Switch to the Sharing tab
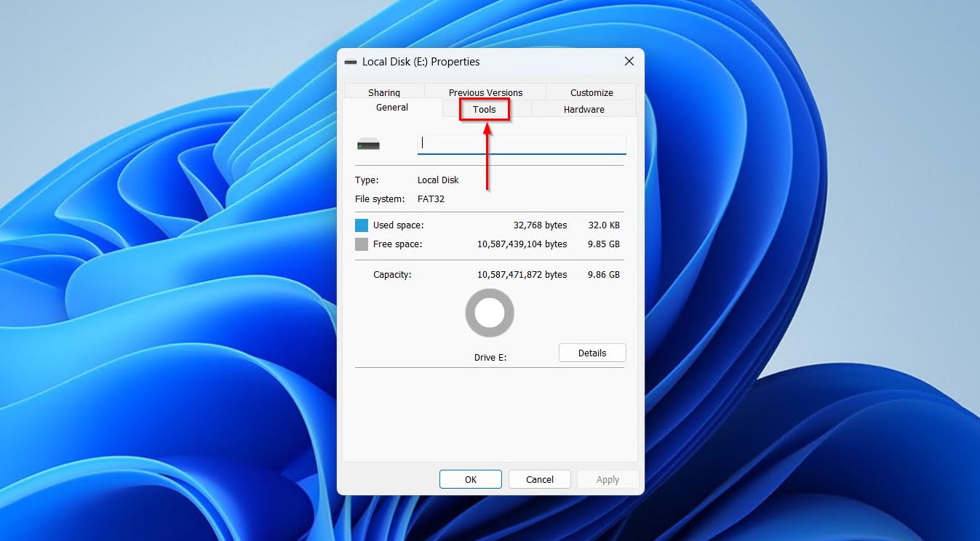 point(383,92)
